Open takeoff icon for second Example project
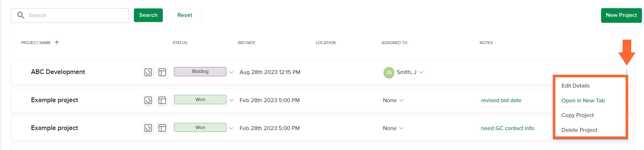Screen dimensions: 644x150 coord(148,128)
